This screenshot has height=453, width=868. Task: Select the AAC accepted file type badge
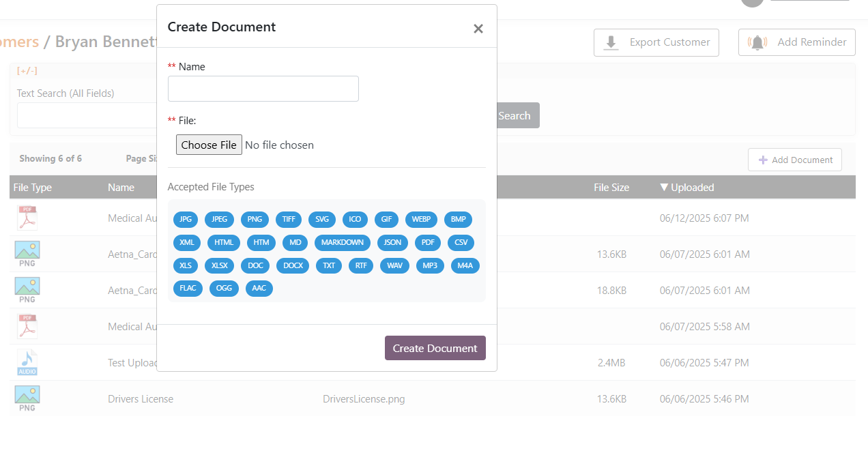click(x=259, y=289)
